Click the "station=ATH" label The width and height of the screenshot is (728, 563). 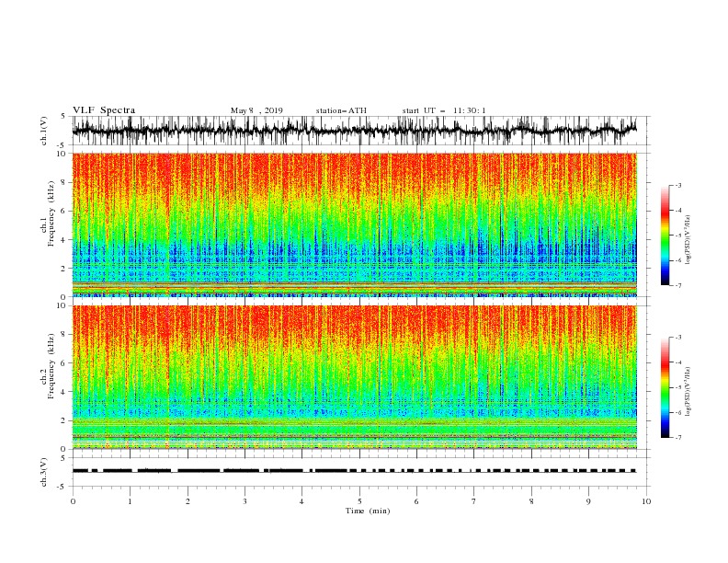click(341, 110)
